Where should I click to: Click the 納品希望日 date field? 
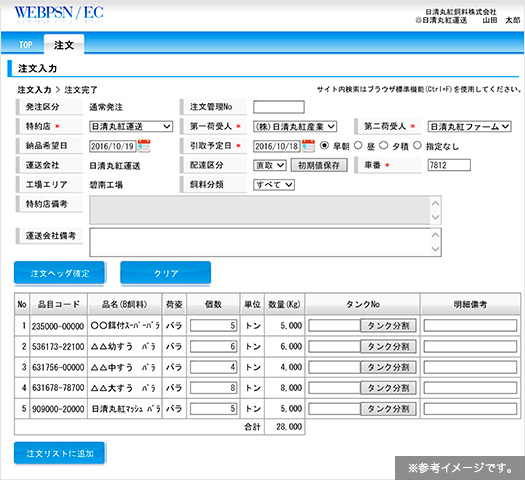pyautogui.click(x=113, y=146)
